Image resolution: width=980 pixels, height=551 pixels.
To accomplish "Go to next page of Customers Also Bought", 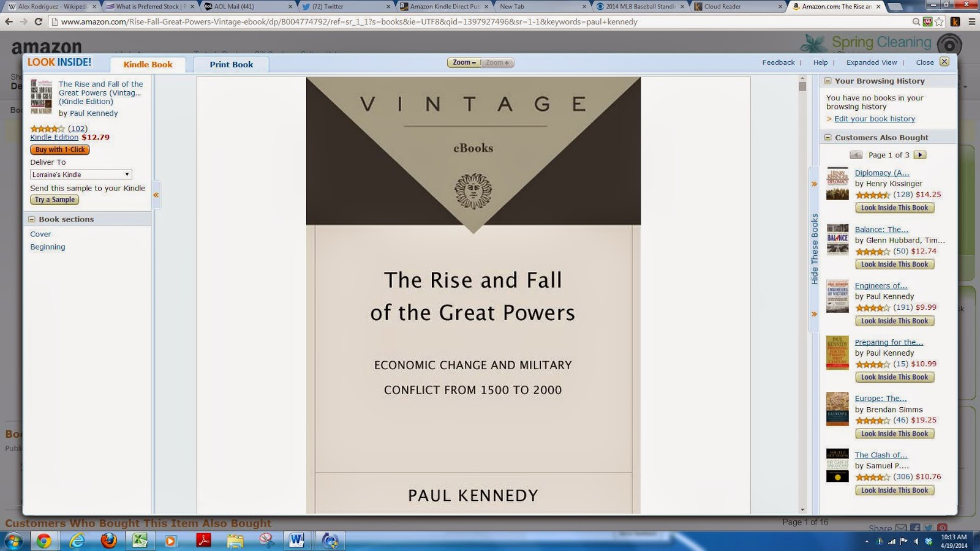I will 920,155.
